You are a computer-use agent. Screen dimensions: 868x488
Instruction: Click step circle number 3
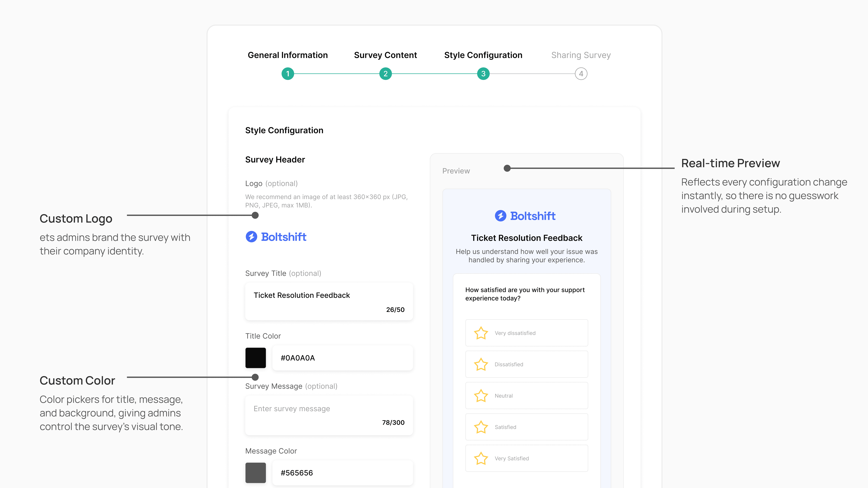point(483,74)
